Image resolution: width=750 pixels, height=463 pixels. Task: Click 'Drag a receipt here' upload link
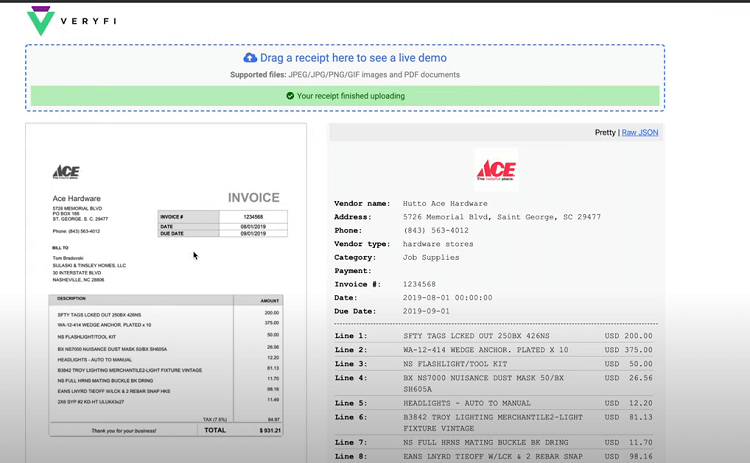click(353, 58)
